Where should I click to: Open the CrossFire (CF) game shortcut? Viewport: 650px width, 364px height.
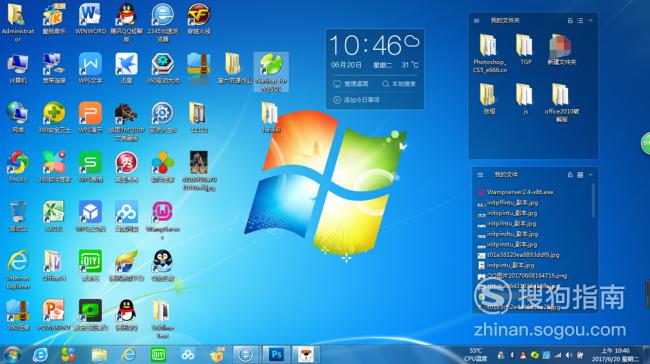point(199,19)
